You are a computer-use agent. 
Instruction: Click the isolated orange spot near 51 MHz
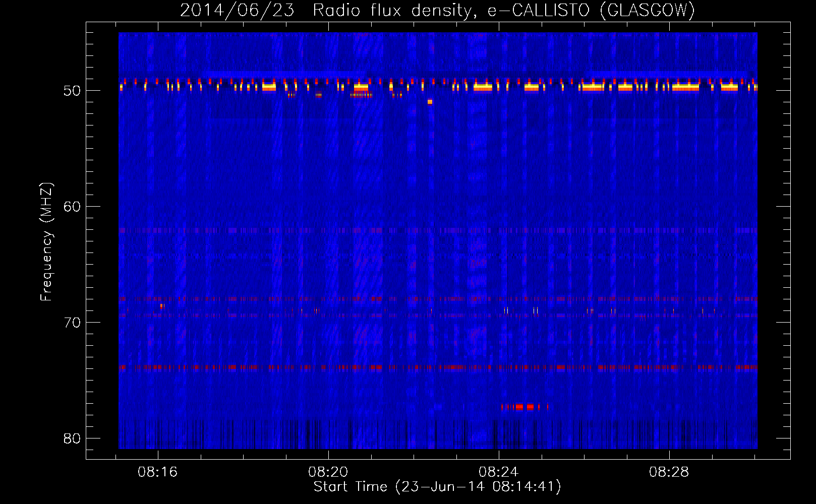click(430, 102)
